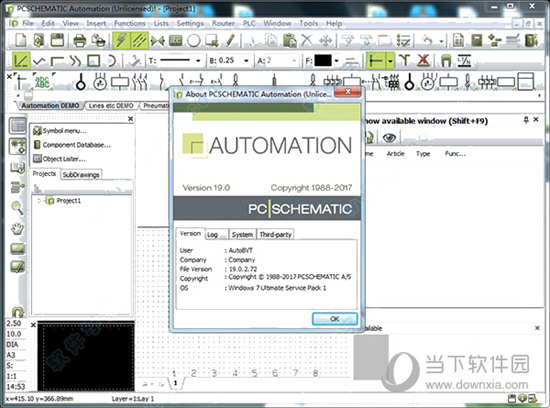Image resolution: width=550 pixels, height=408 pixels.
Task: Toggle the straight line drawing mode
Action: click(x=21, y=61)
